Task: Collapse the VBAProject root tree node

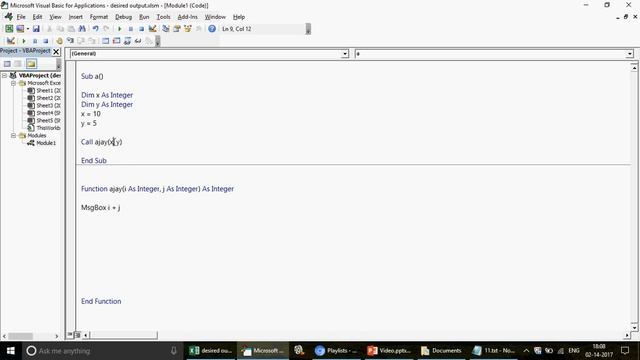Action: click(4, 76)
